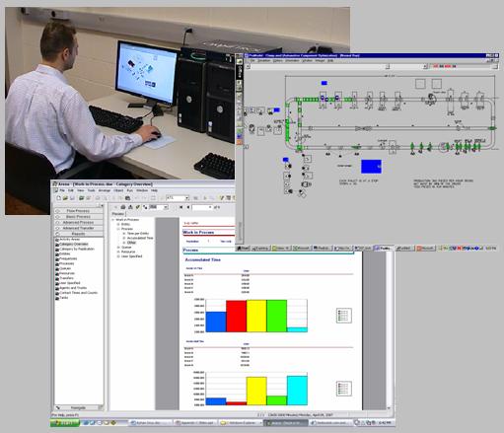Open the zoom dropdown in the report viewer toolbar
Screen dimensions: 504x433
click(x=166, y=207)
